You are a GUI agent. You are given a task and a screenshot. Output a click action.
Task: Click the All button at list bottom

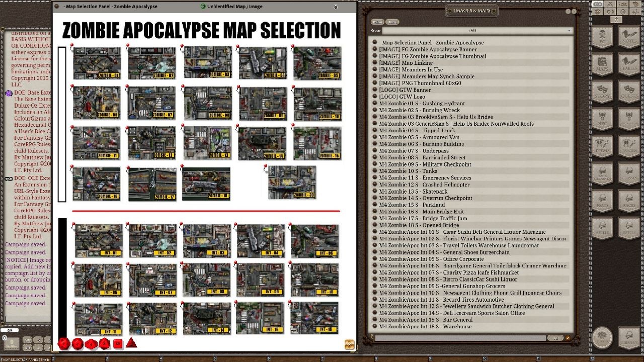point(555,338)
